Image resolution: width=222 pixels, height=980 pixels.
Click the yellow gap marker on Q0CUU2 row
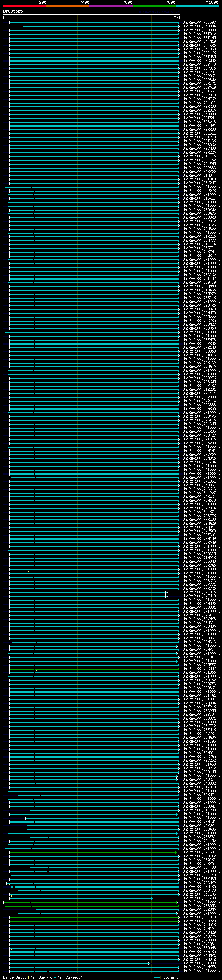pyautogui.click(x=36, y=670)
